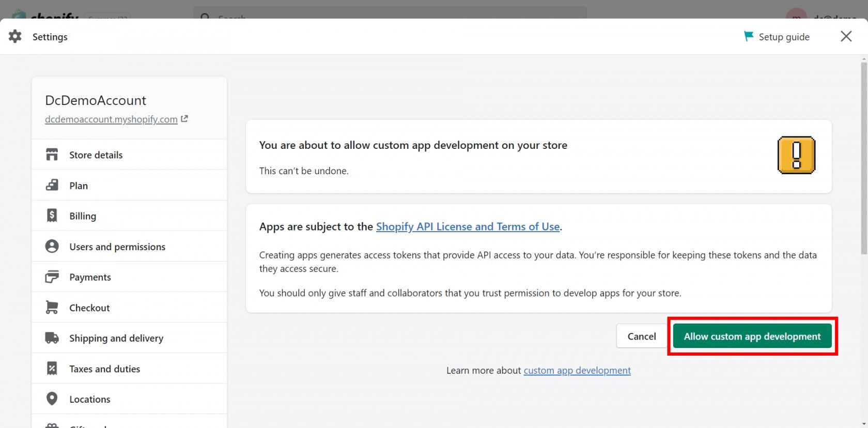Click the Shipping and delivery truck icon
Viewport: 868px width, 428px height.
click(x=52, y=338)
